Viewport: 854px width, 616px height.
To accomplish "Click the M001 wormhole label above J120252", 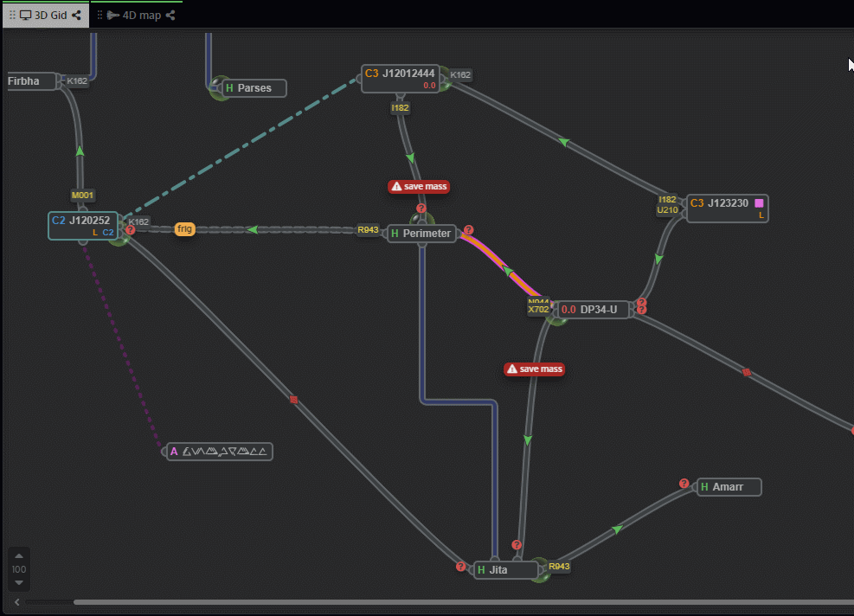I will [82, 195].
